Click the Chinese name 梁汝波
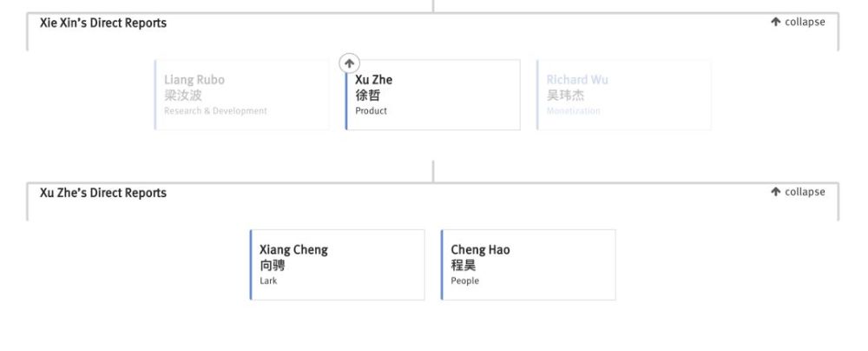 tap(183, 96)
